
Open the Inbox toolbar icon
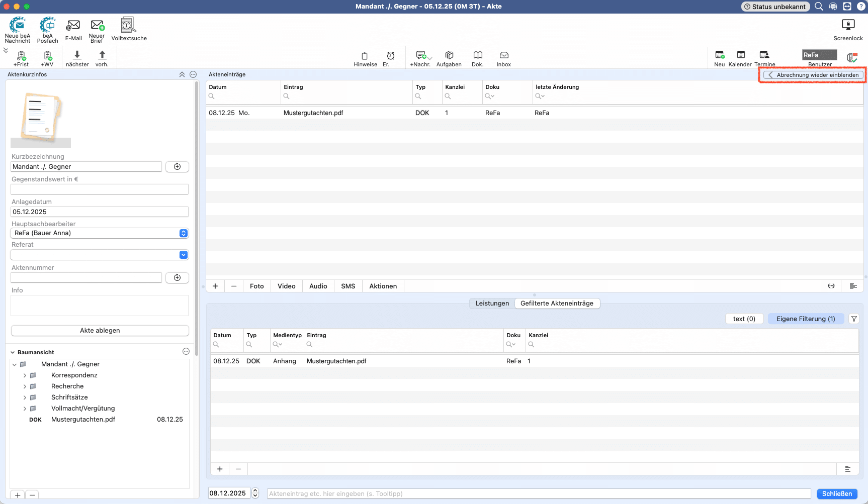[503, 56]
